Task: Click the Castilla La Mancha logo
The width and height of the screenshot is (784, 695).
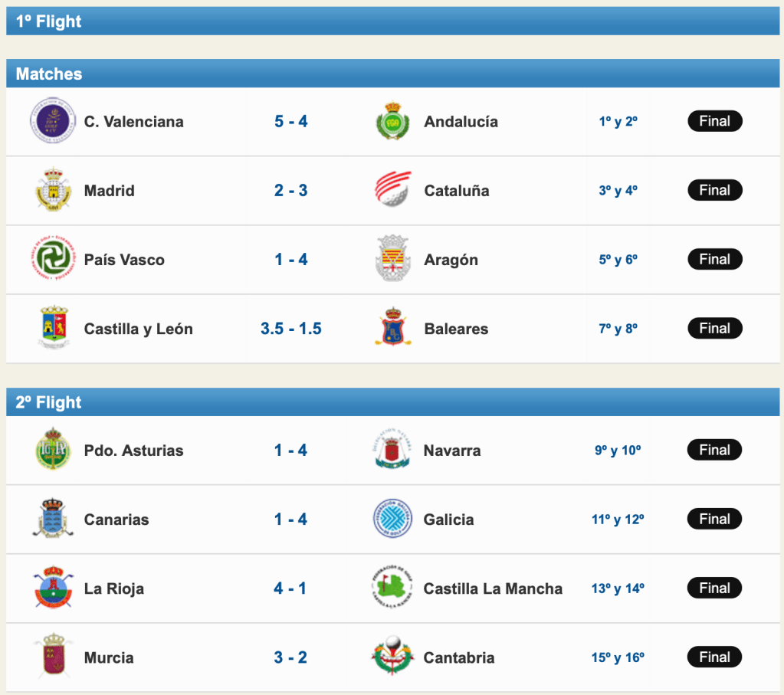Action: [393, 588]
